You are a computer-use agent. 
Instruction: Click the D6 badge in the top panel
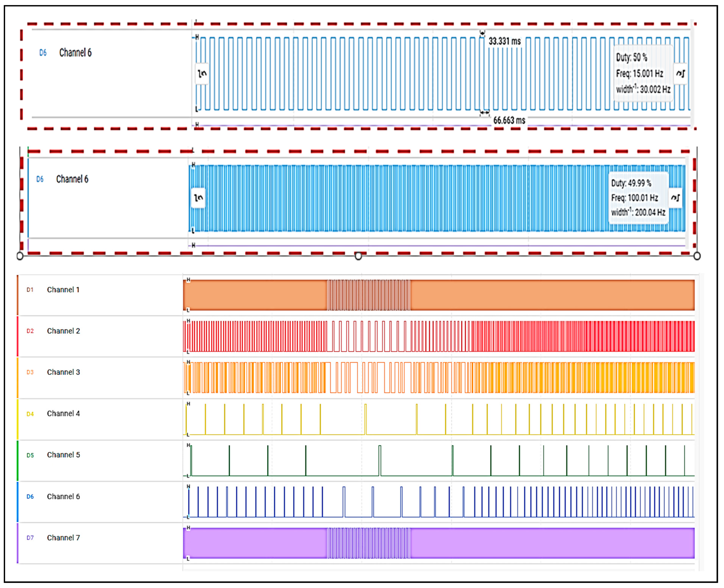[x=43, y=53]
